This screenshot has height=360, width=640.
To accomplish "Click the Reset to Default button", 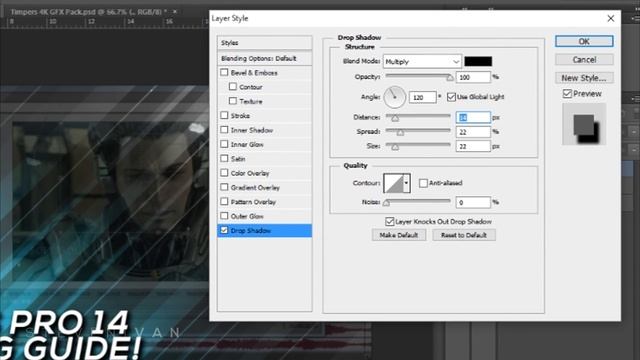I will tap(464, 235).
